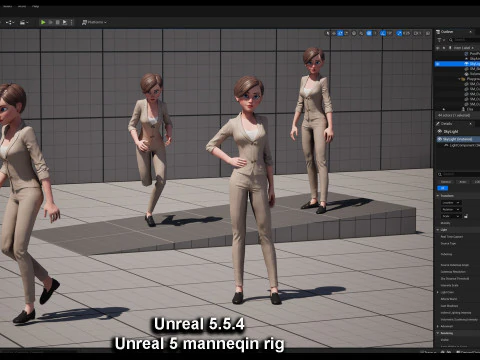Click the Eject button right of Stop
This screenshot has height=360, width=480.
pyautogui.click(x=65, y=22)
